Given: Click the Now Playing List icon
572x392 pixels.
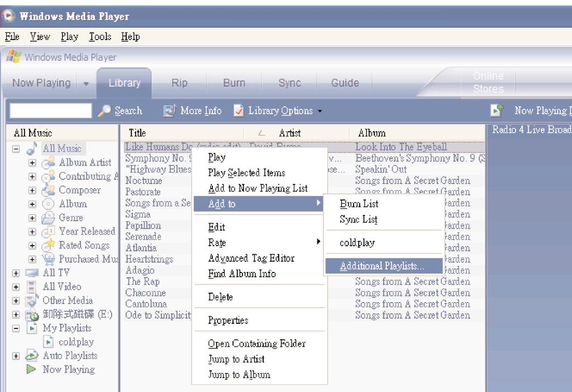Looking at the screenshot, I should coord(497,110).
